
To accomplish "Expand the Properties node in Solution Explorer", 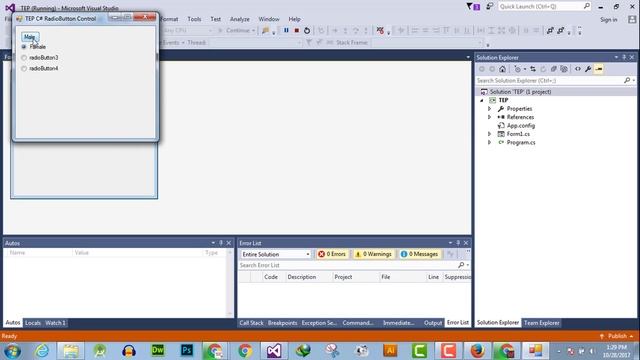I will 489,109.
